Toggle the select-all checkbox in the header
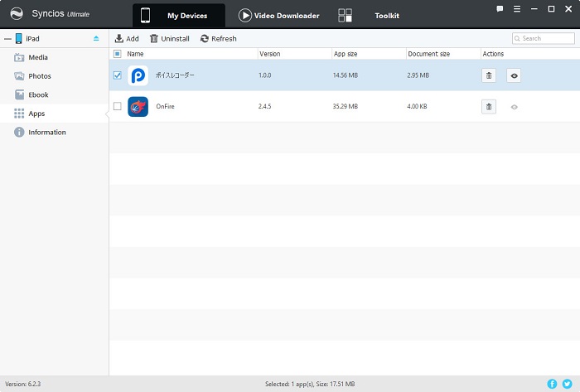580x392 pixels. [x=117, y=54]
